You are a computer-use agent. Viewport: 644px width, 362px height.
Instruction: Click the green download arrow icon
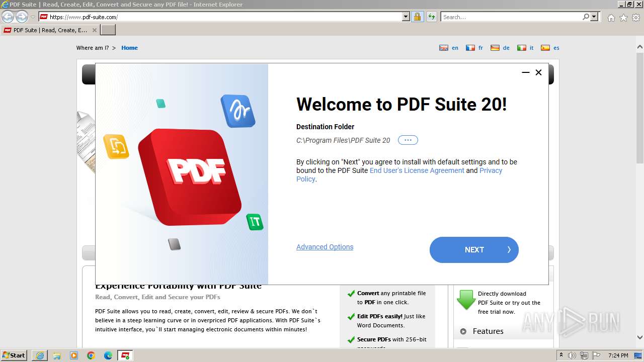pyautogui.click(x=466, y=300)
